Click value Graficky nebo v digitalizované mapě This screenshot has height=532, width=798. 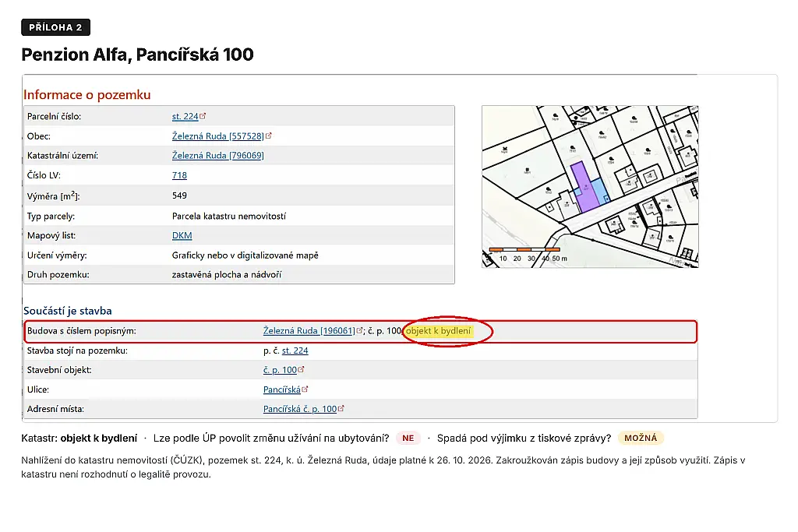245,255
